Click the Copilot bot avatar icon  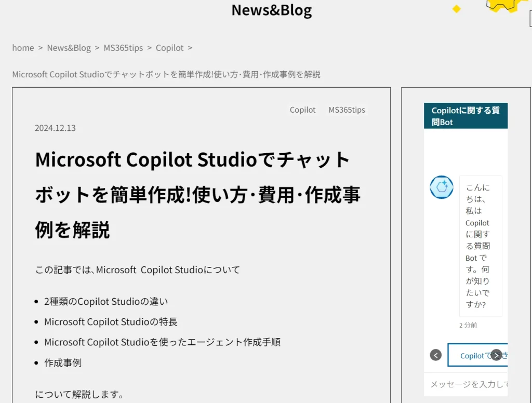pyautogui.click(x=442, y=187)
